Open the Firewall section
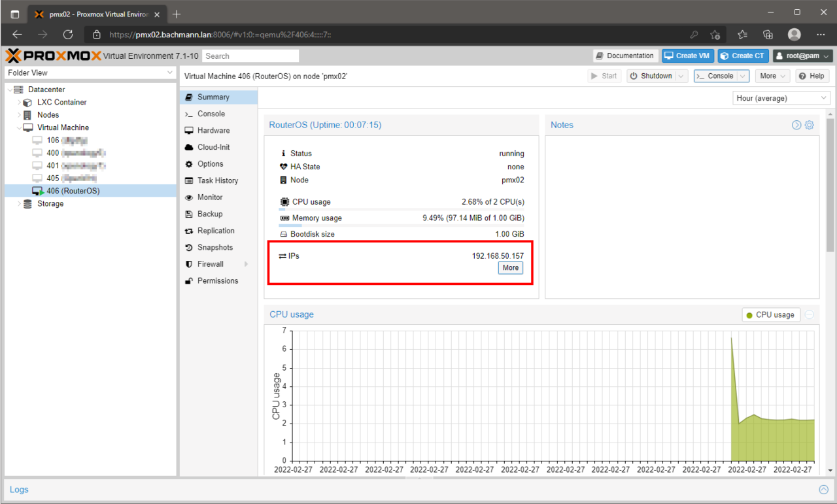Screen dimensions: 837x504 (218, 264)
